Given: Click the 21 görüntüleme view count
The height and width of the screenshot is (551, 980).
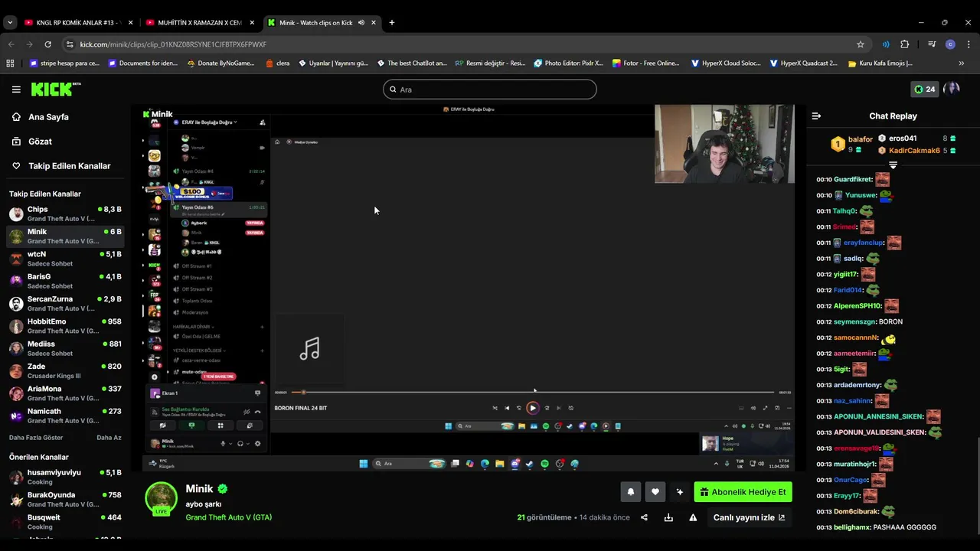Looking at the screenshot, I should pos(544,517).
